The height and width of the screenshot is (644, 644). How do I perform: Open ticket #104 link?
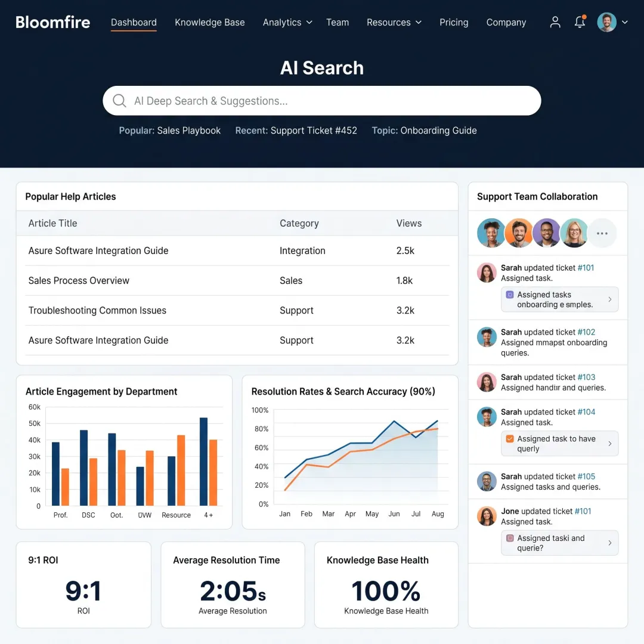[x=586, y=412]
